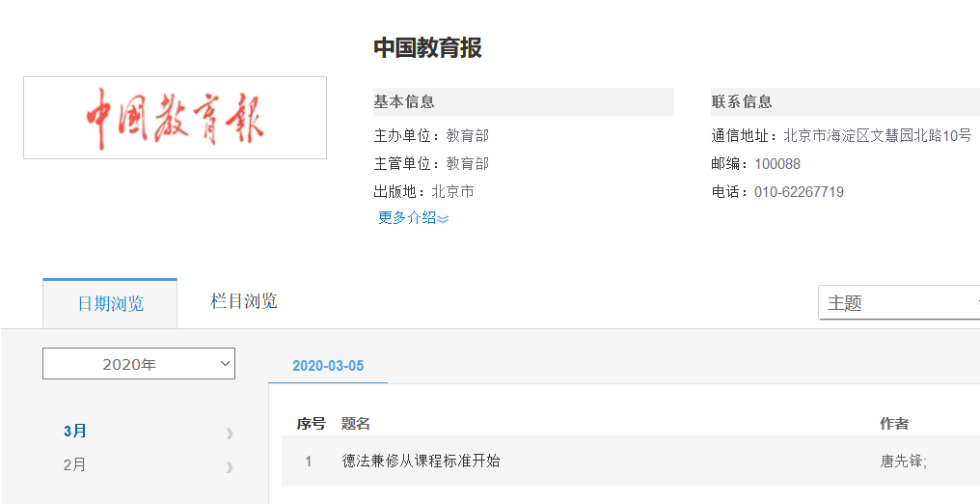The width and height of the screenshot is (980, 504).
Task: Click the 出版地 value 北京市
Action: coord(452,191)
